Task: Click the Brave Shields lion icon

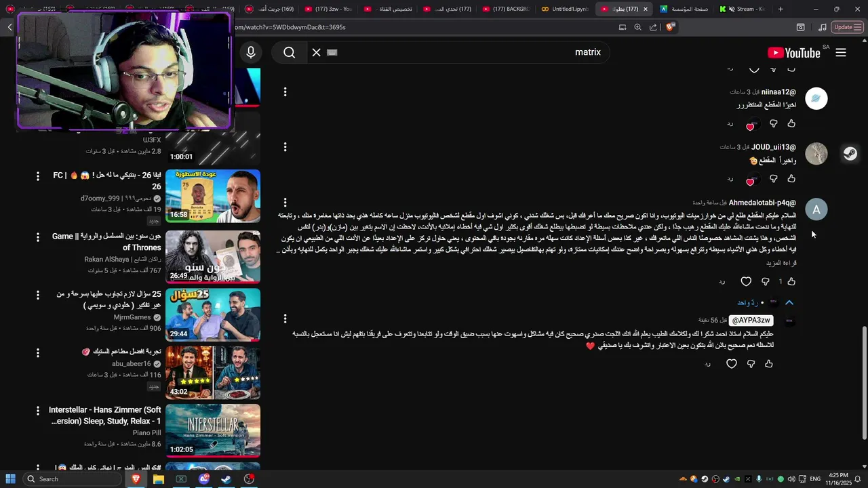Action: pyautogui.click(x=671, y=27)
